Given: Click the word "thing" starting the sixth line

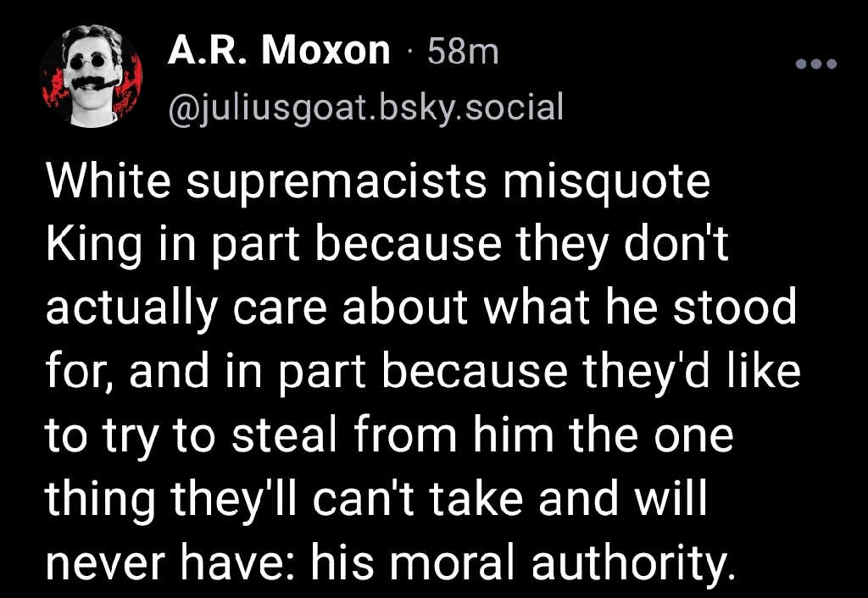Looking at the screenshot, I should click(x=100, y=500).
